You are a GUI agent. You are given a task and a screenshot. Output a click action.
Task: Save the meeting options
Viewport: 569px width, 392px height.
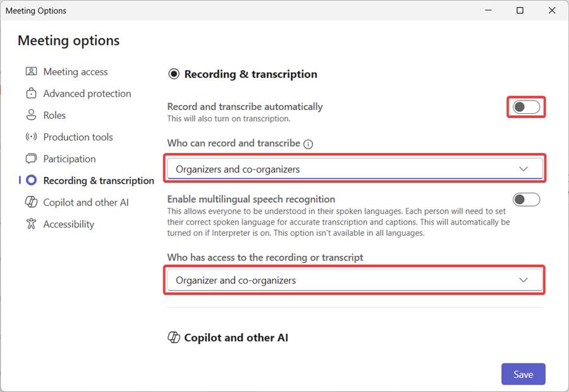coord(523,374)
